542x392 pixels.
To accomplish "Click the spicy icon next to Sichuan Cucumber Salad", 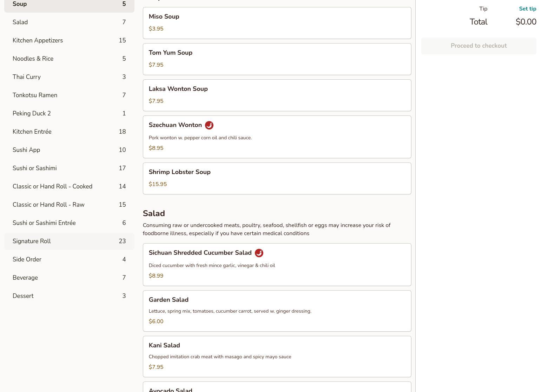I will [x=259, y=253].
